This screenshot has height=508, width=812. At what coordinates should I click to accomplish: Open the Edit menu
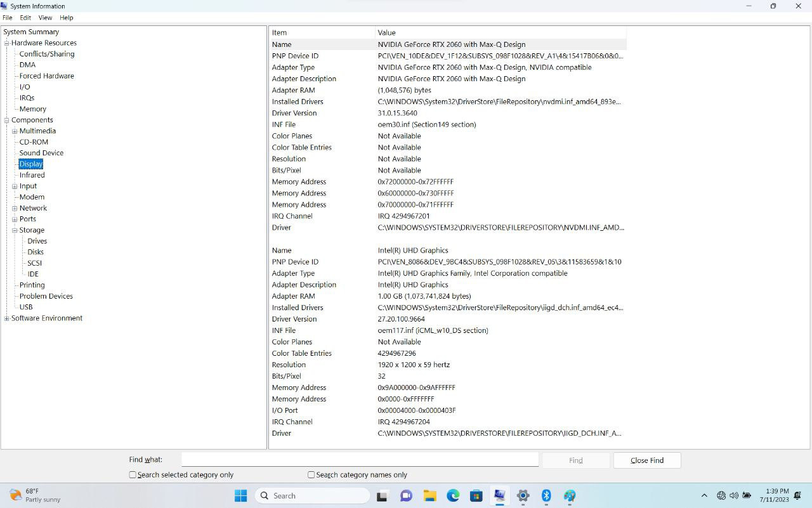[x=25, y=18]
